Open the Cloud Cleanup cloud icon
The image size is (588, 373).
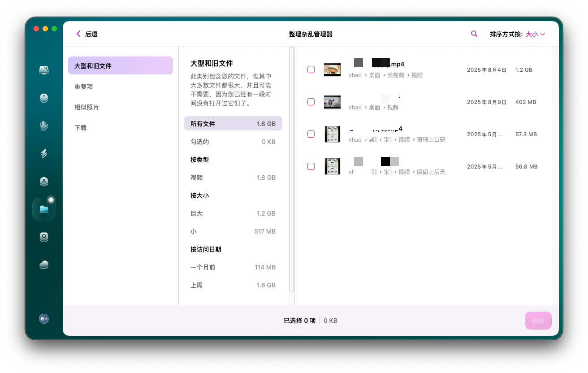(44, 265)
